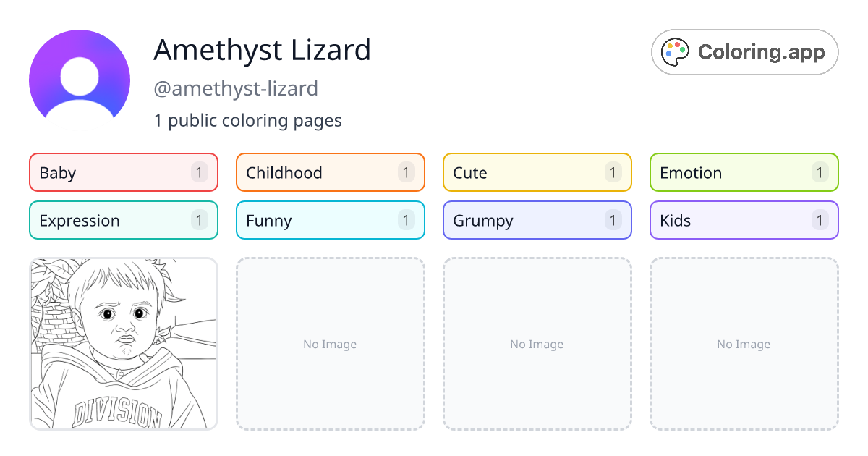Click the speech-bubble logo beside Coloring.app text
Screen dimensions: 868x456
(x=675, y=51)
